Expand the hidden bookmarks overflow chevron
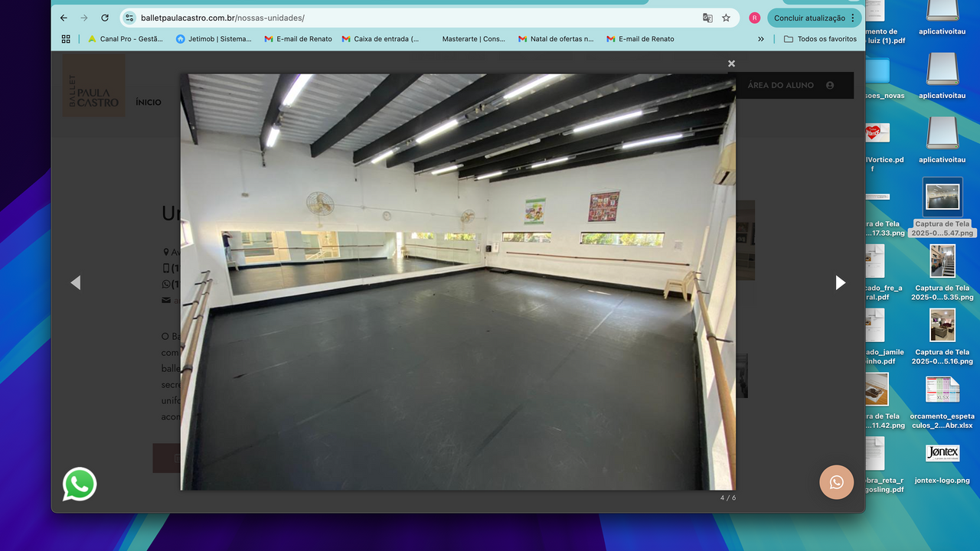This screenshot has width=980, height=551. (760, 39)
